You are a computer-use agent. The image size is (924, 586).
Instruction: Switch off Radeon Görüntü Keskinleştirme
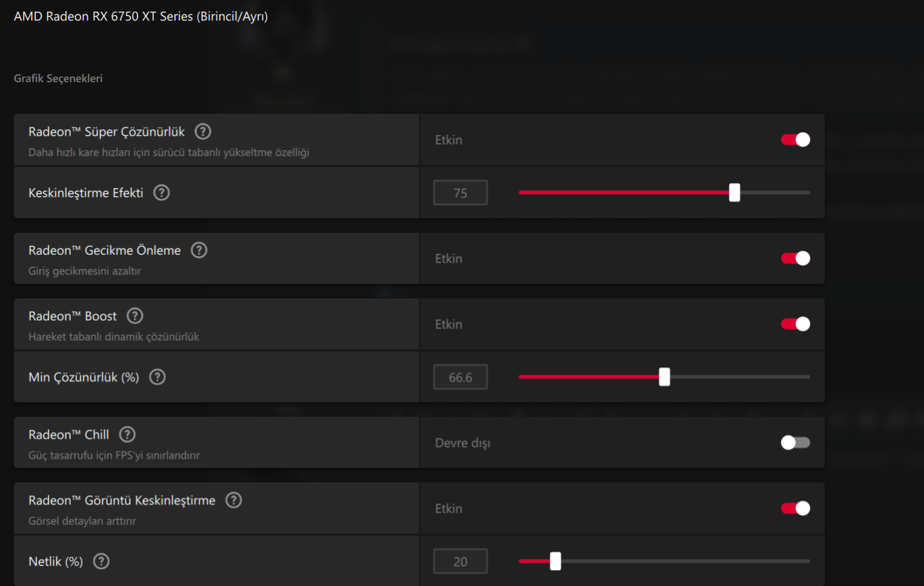point(796,509)
